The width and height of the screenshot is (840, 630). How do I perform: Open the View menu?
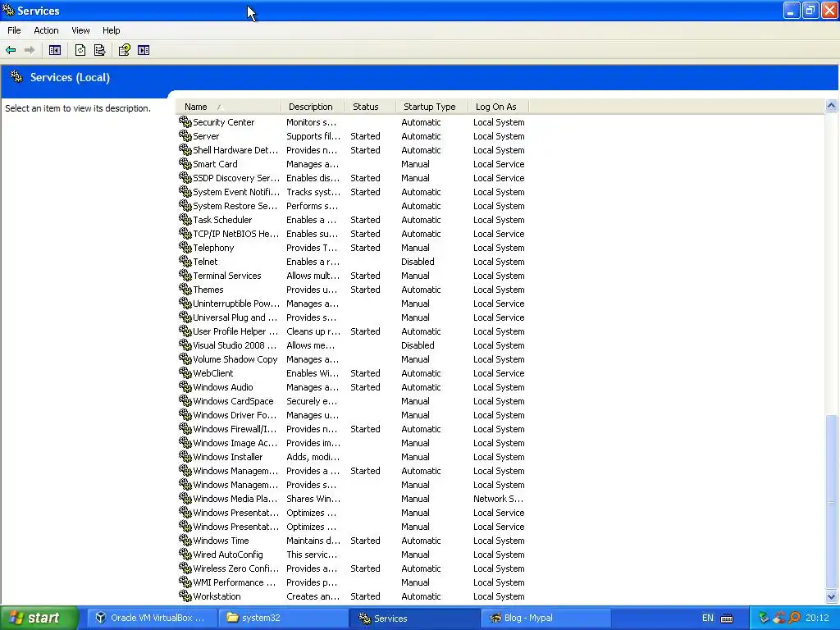pos(81,30)
